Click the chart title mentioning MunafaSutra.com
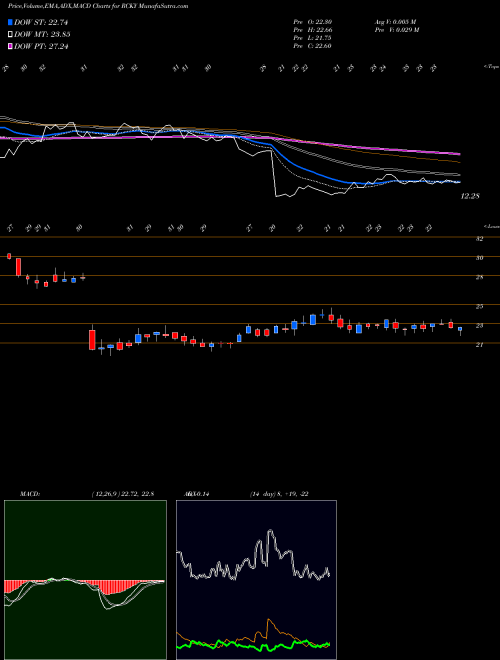 pos(98,6)
